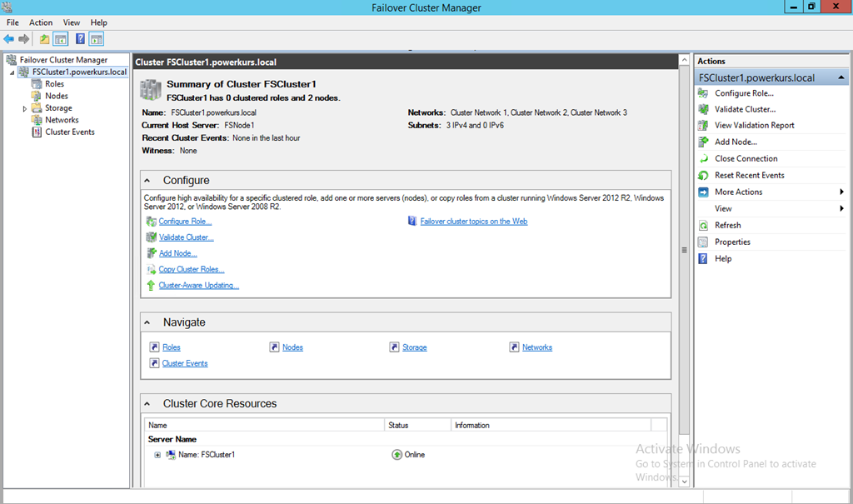Click the Nodes icon in the tree

[37, 96]
